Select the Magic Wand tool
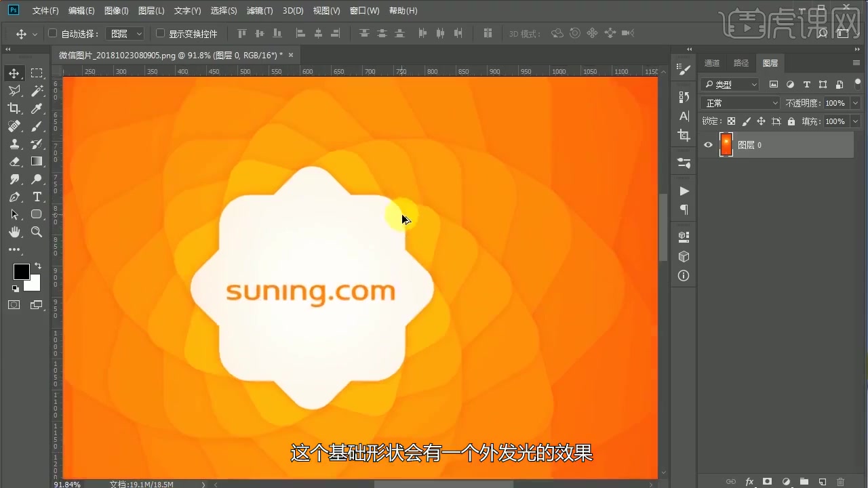The image size is (868, 488). point(37,91)
